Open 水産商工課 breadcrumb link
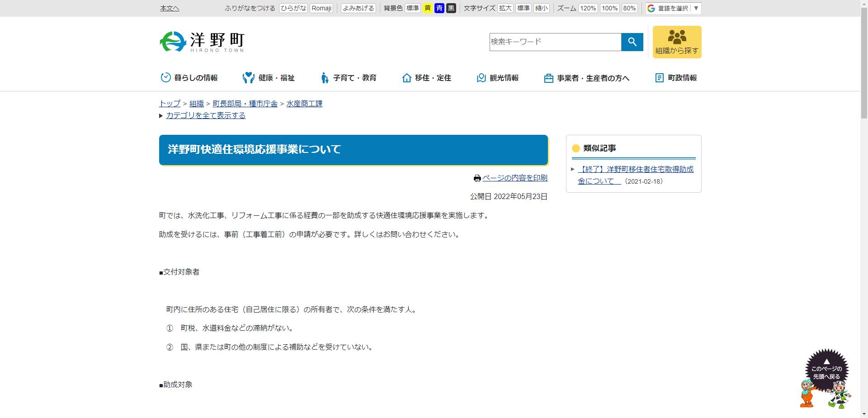The width and height of the screenshot is (868, 418). point(304,104)
